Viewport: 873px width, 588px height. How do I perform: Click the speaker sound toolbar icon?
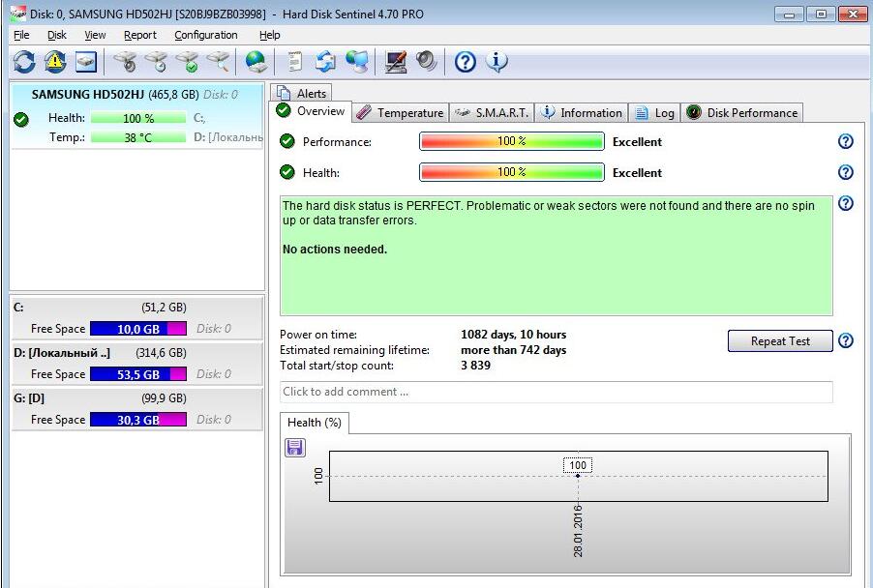click(426, 62)
